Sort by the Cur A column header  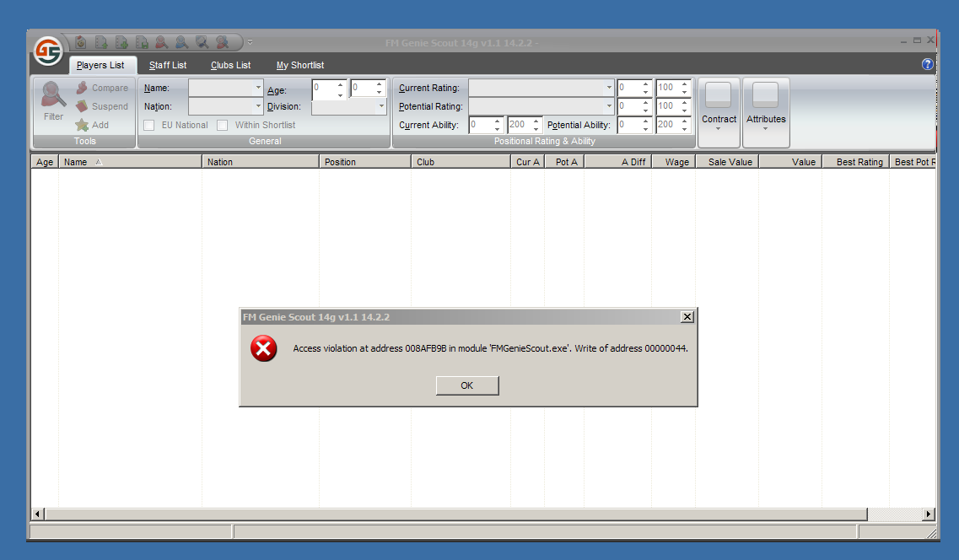527,162
